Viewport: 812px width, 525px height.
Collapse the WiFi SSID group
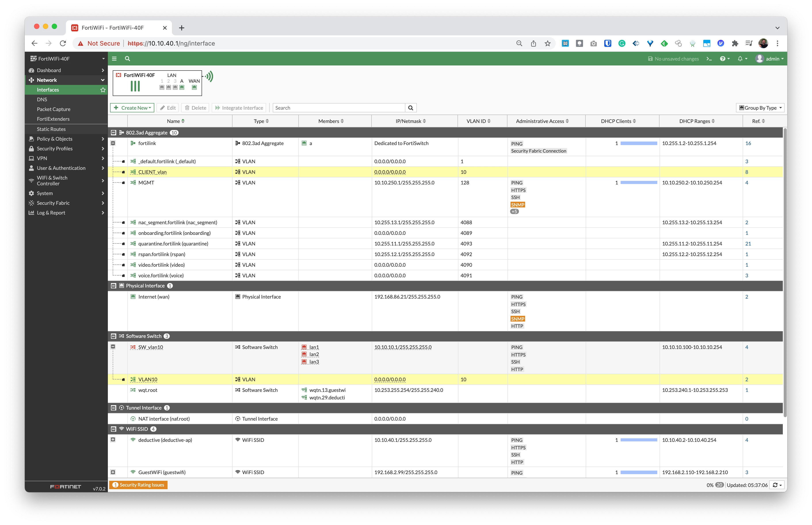click(113, 429)
